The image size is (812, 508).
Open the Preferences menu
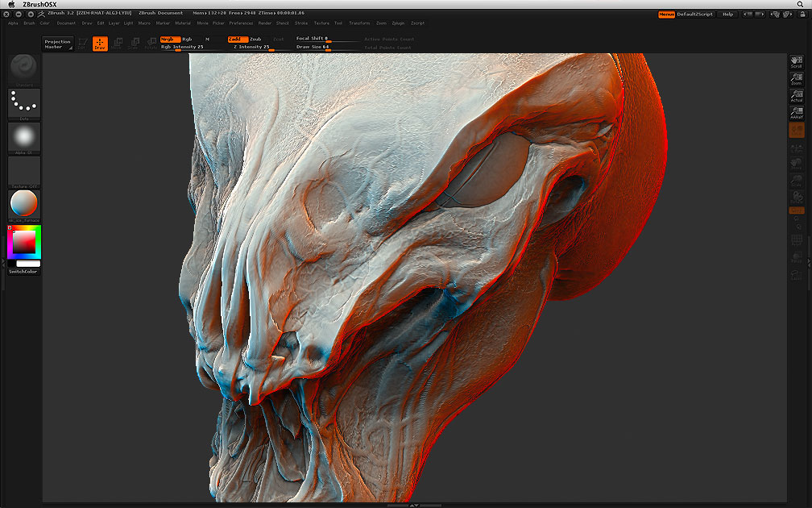(242, 23)
